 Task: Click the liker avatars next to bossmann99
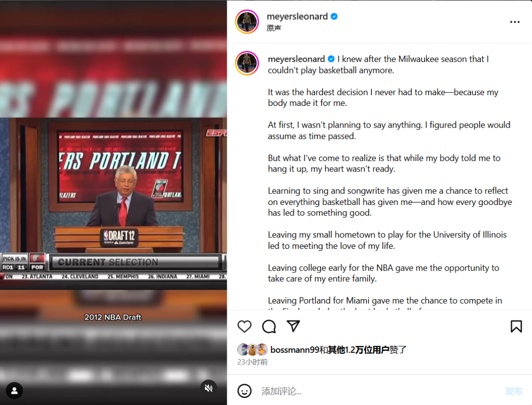coord(252,349)
